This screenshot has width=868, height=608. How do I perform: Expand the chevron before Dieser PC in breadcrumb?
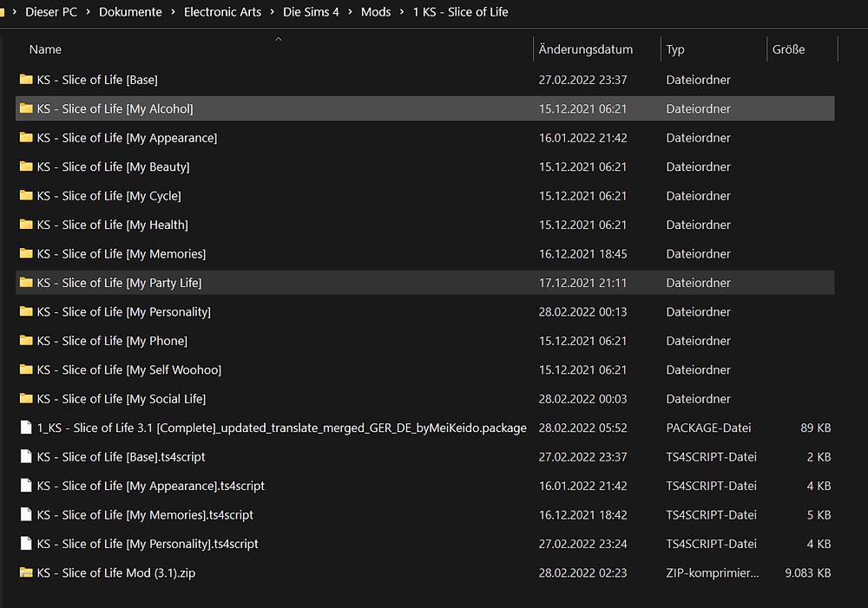tap(15, 11)
